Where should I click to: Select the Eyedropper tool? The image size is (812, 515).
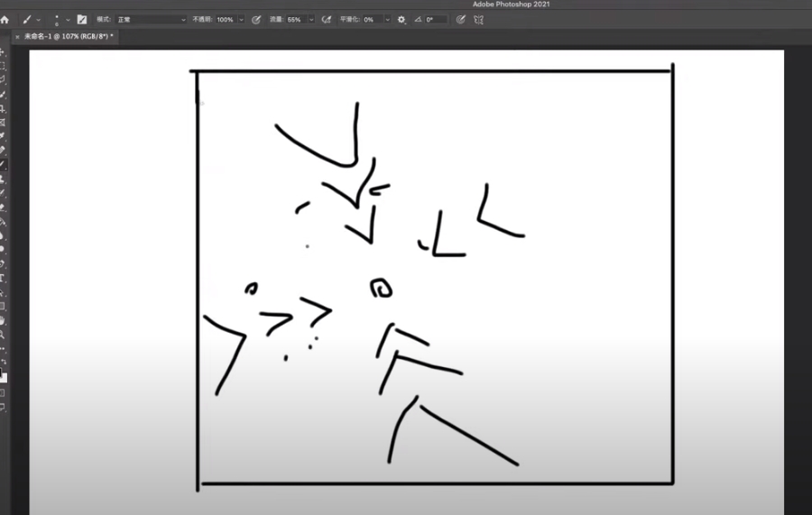(3, 136)
